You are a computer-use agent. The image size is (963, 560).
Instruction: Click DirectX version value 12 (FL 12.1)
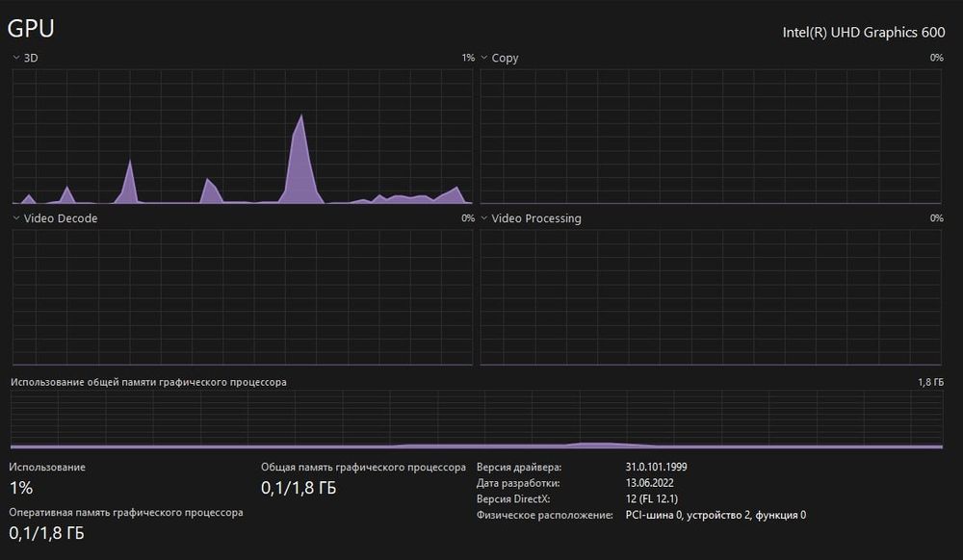652,498
